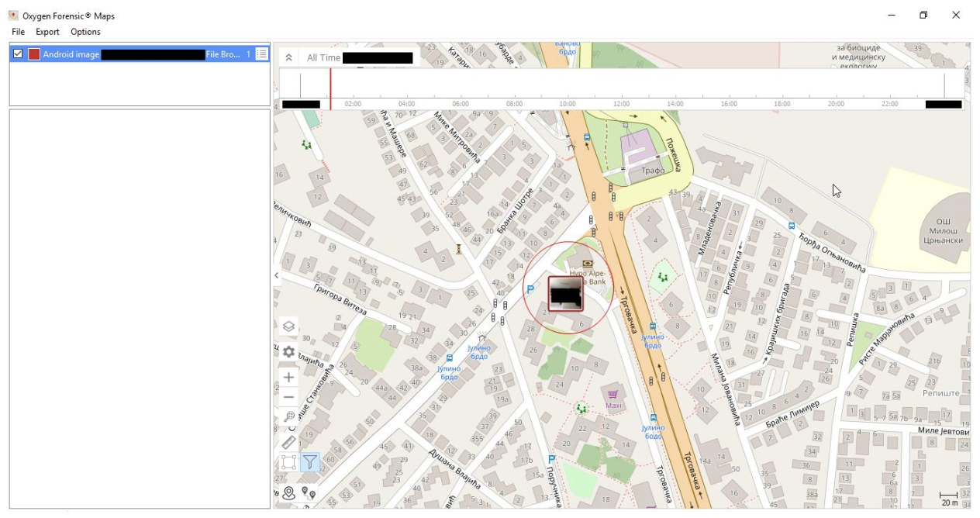Select the Android image row text
Image resolution: width=980 pixels, height=518 pixels.
(x=71, y=54)
